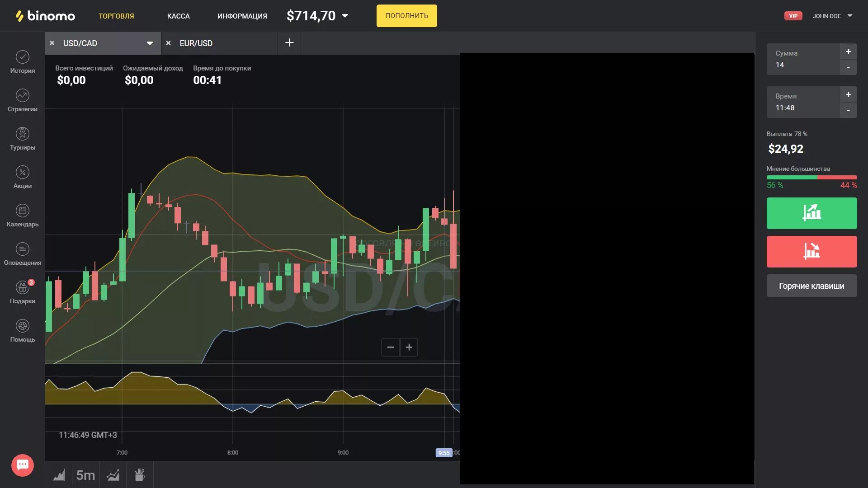Open the Акции percent icon
Screen dimensions: 868x488
point(22,173)
